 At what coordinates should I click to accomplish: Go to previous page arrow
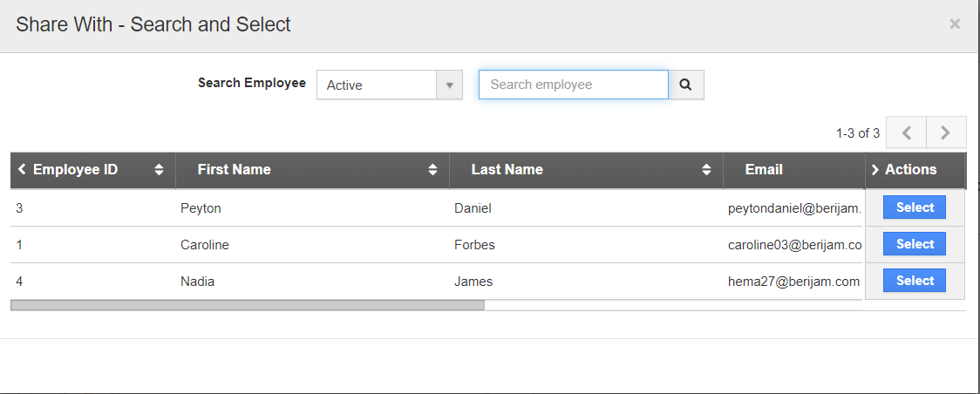[907, 133]
